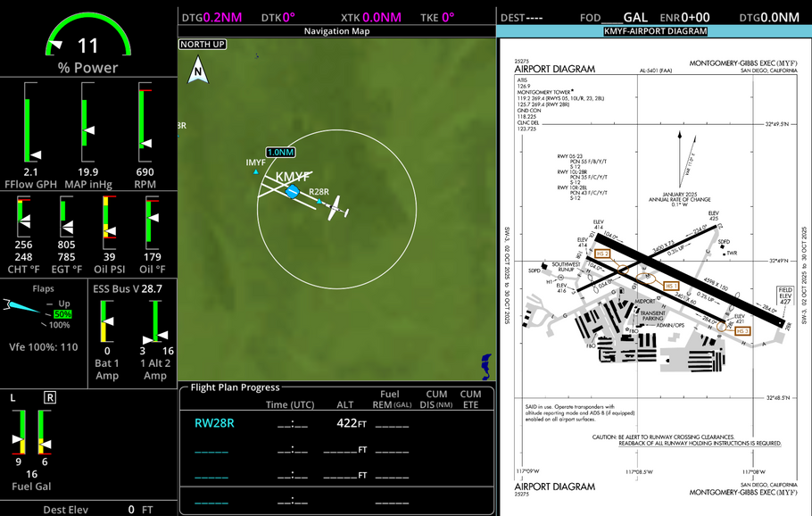Click the 1.0NM map range label

pyautogui.click(x=280, y=153)
